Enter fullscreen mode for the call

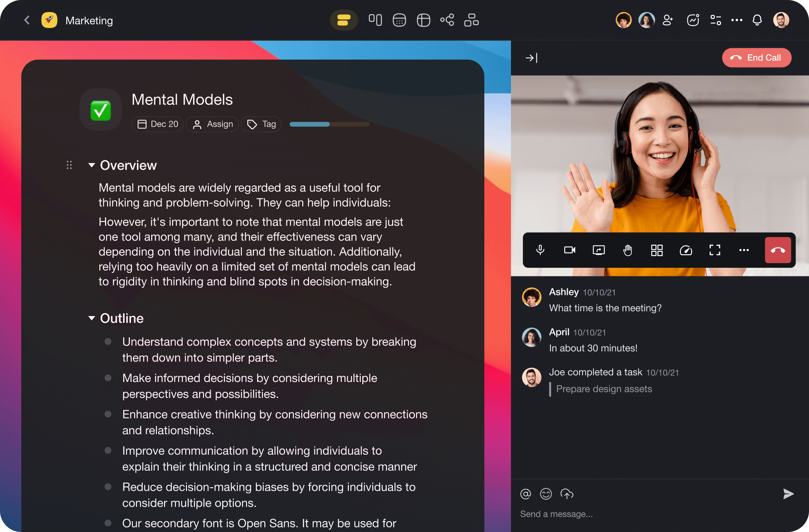[715, 250]
